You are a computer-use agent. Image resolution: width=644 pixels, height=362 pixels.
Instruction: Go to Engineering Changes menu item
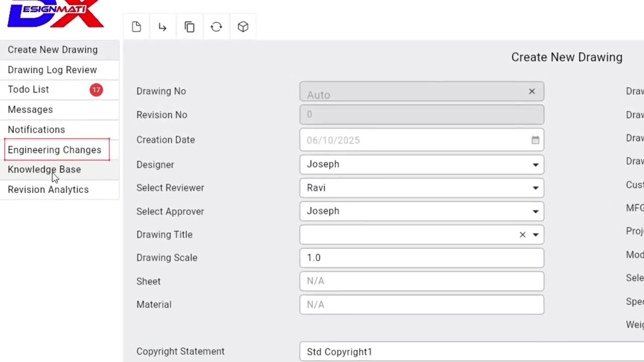54,150
